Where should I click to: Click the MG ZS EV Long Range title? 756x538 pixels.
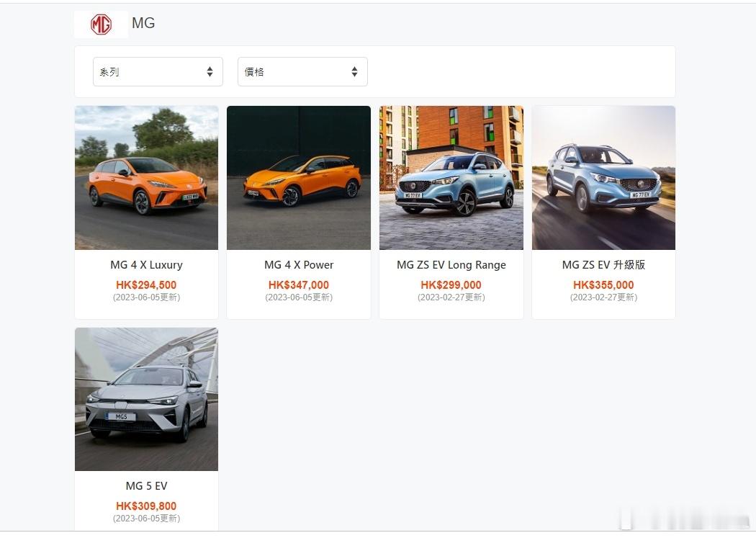pos(451,264)
